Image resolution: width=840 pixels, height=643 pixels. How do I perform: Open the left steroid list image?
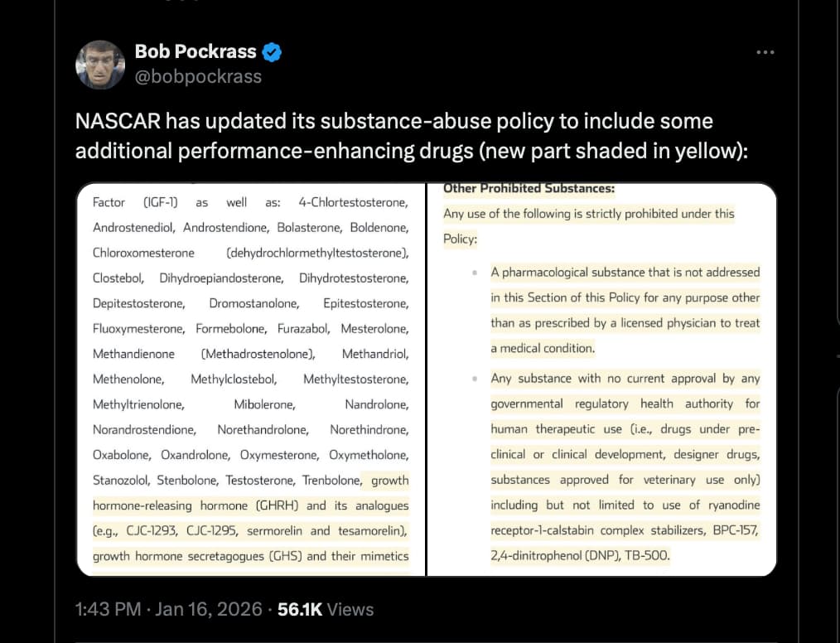[x=251, y=379]
